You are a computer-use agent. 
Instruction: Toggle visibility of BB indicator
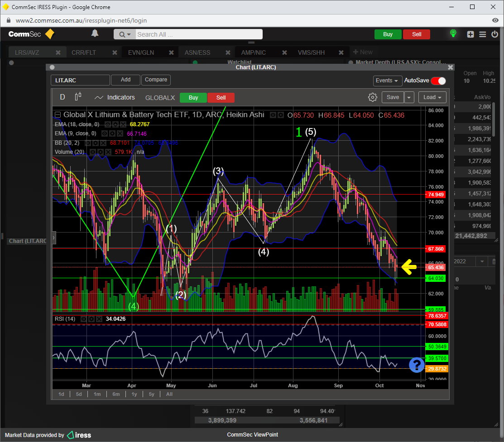coord(89,143)
